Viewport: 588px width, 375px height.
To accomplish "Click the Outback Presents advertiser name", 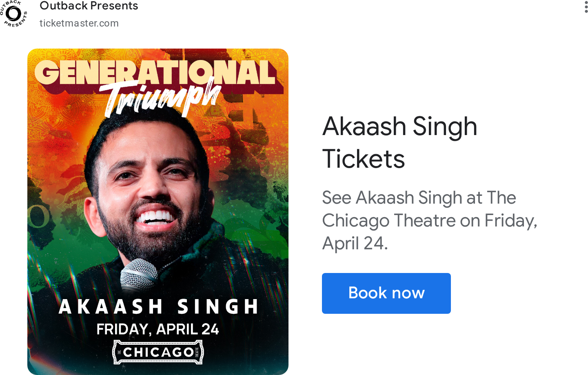I will click(x=89, y=6).
